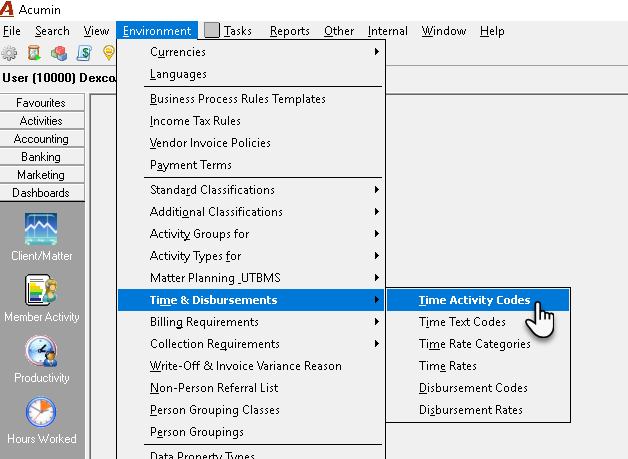628x459 pixels.
Task: Switch to the Banking sidebar button
Action: point(42,157)
